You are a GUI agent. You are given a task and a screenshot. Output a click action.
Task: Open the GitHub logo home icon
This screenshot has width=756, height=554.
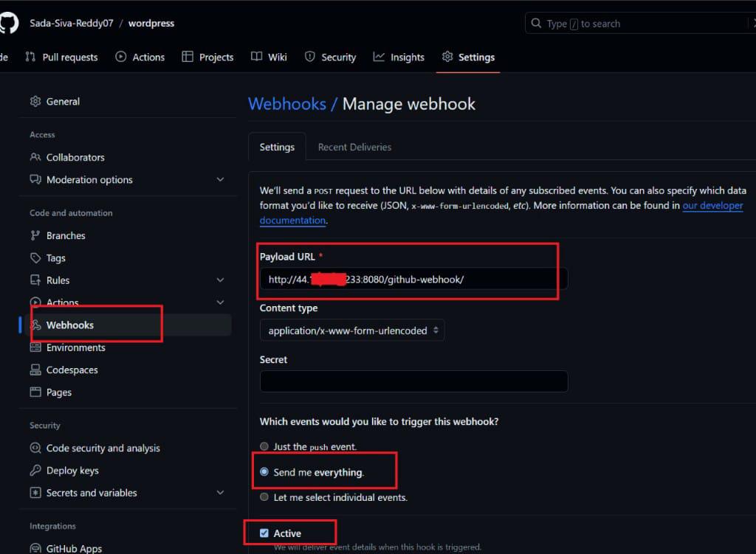(8, 23)
